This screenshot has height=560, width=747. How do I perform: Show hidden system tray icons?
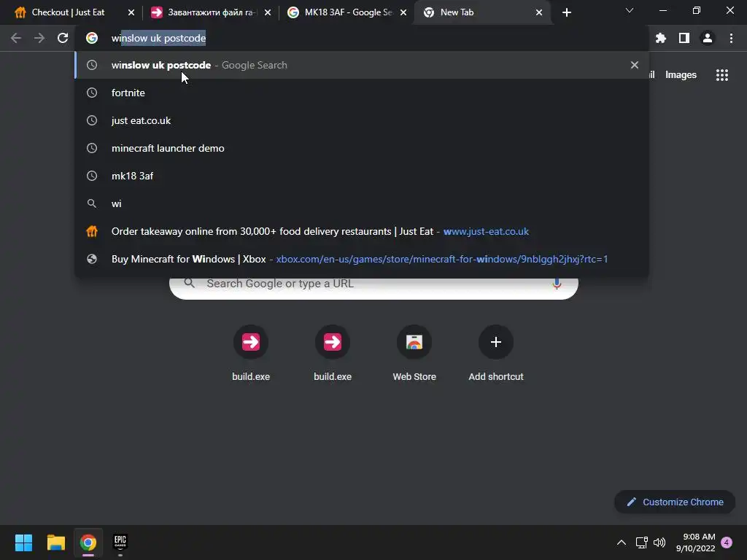tap(622, 542)
